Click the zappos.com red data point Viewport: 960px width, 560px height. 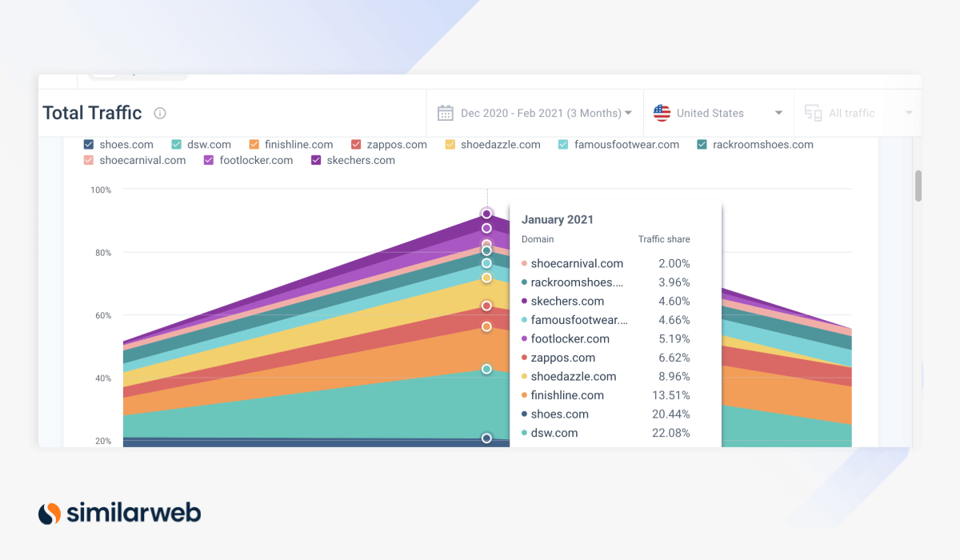pos(486,306)
